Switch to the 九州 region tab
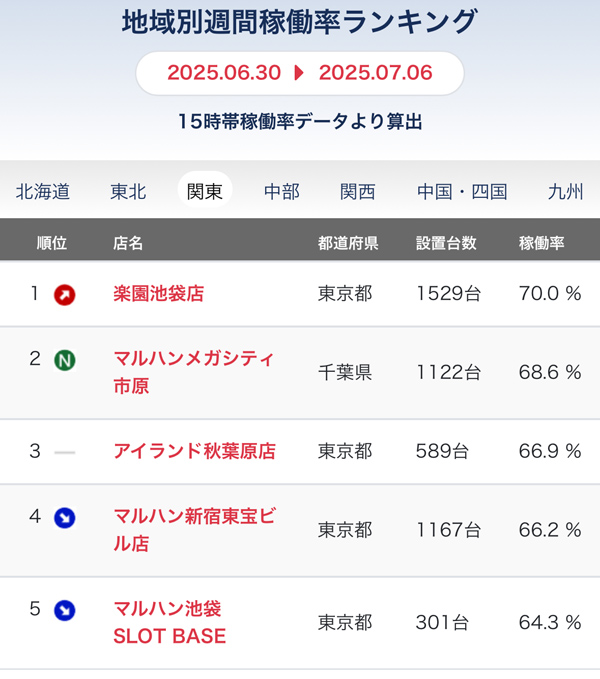 click(565, 191)
